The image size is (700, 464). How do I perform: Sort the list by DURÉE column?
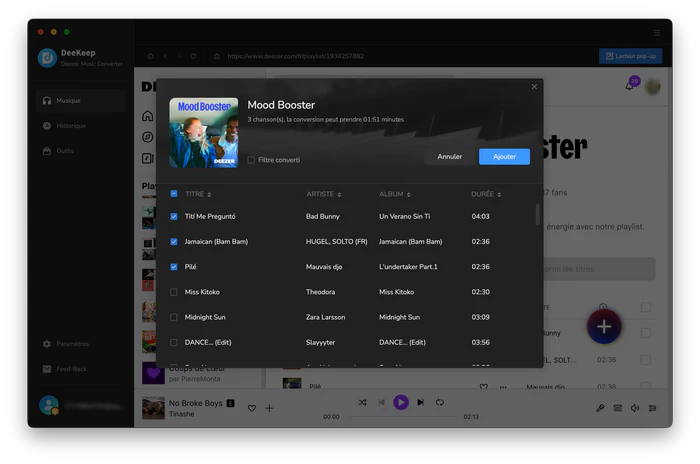click(486, 194)
